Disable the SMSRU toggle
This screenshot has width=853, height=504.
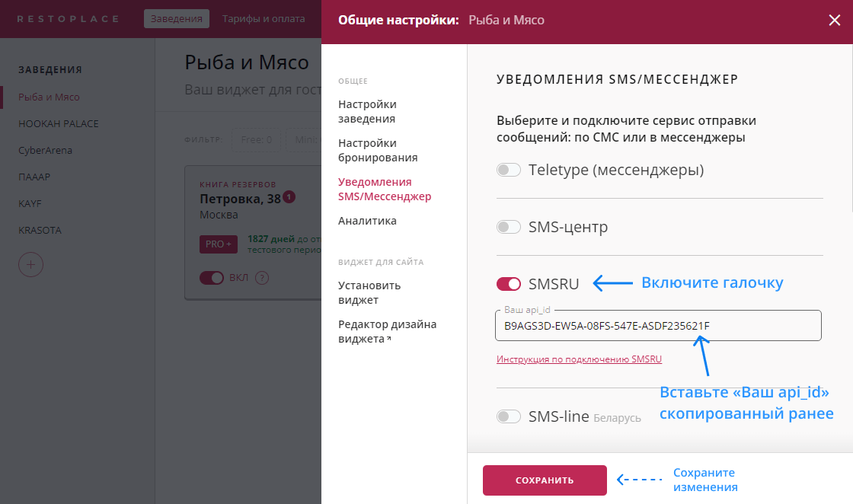pos(508,282)
